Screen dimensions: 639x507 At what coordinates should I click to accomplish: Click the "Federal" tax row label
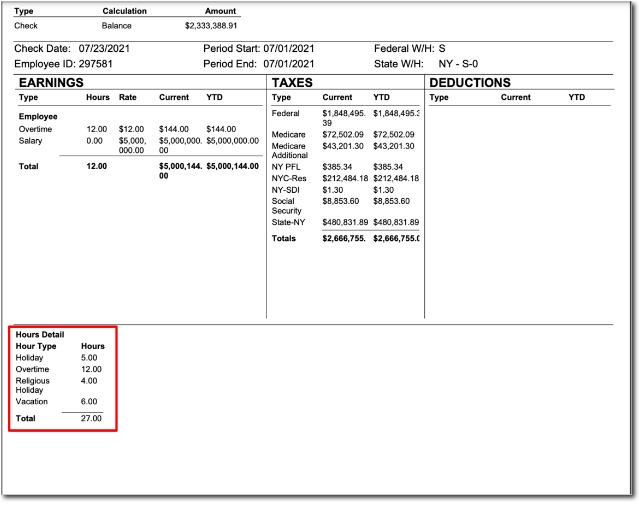[285, 113]
